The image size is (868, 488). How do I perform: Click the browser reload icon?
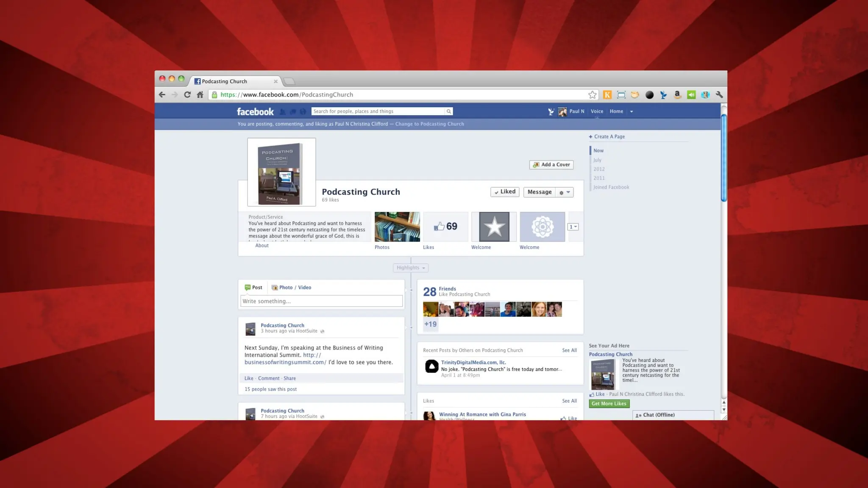pos(187,95)
